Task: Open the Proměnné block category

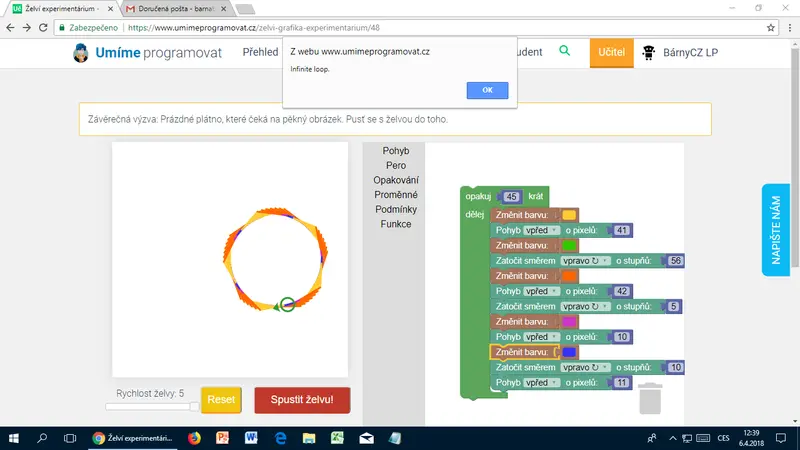Action: (395, 195)
